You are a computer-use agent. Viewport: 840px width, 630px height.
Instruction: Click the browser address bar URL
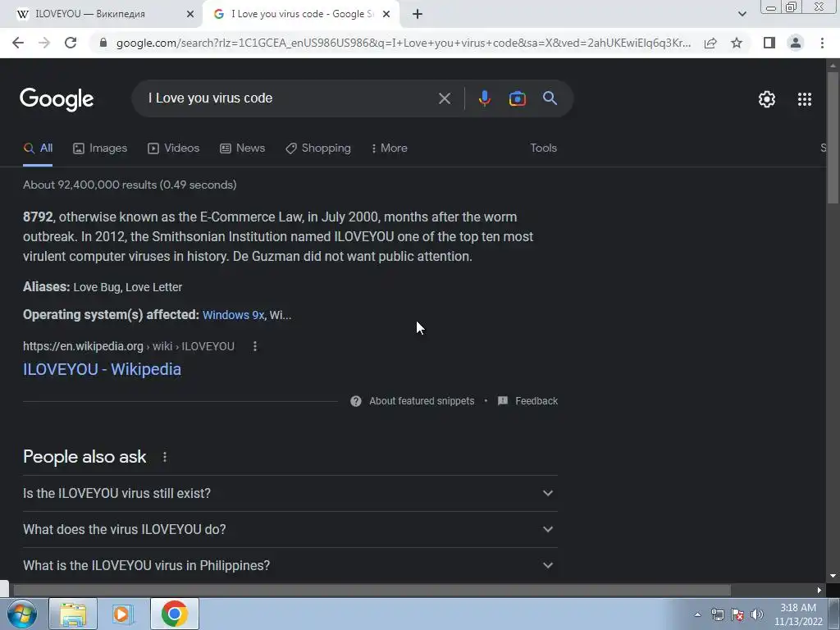(403, 43)
